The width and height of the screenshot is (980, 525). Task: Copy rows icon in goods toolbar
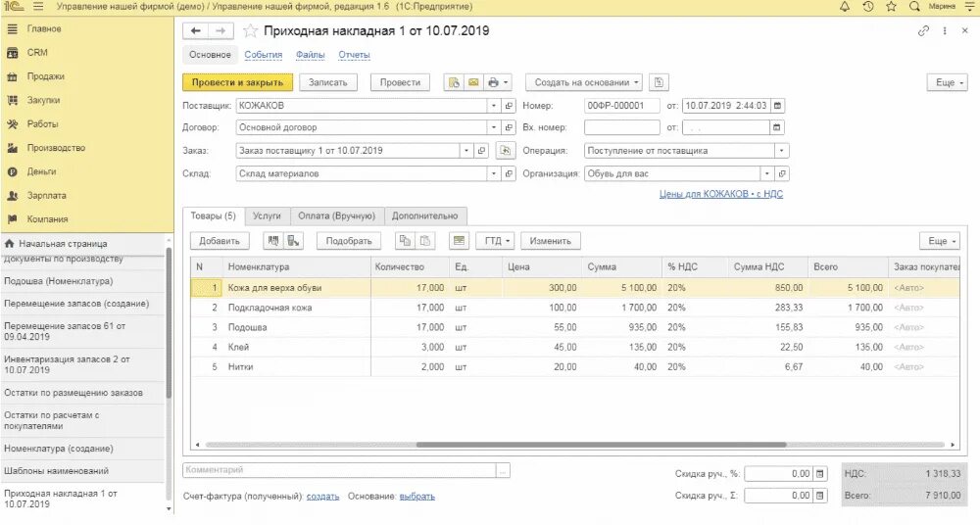click(x=405, y=241)
